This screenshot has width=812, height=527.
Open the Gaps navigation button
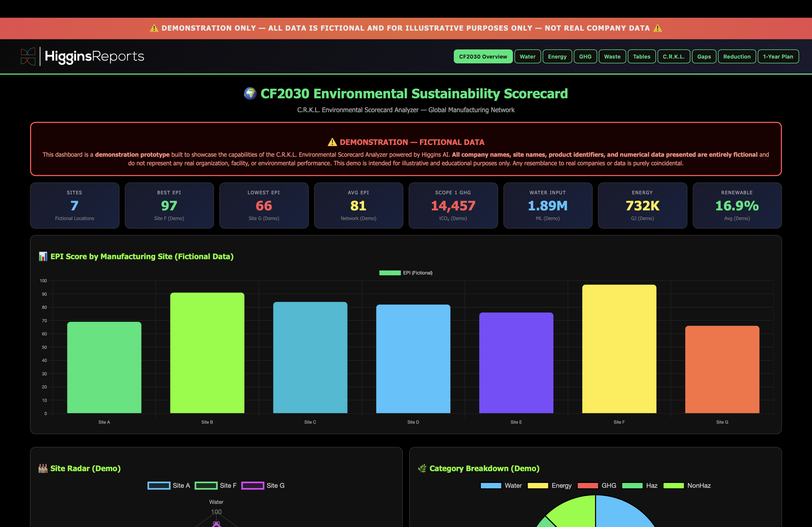point(704,56)
